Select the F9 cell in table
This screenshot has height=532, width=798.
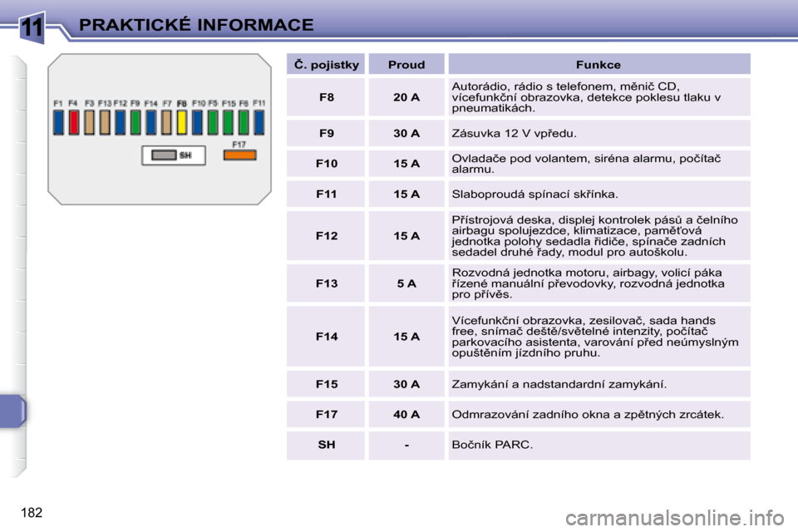pyautogui.click(x=326, y=133)
